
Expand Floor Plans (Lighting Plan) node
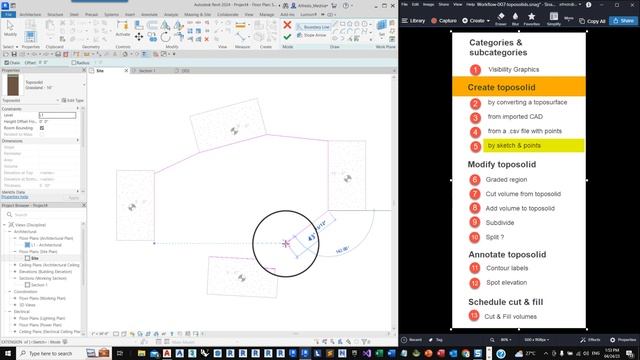(15, 318)
